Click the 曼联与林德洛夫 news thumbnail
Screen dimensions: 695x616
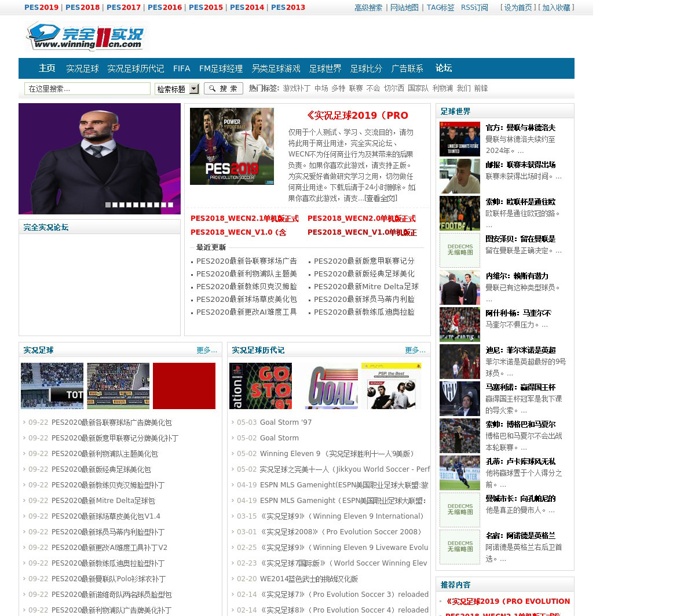point(460,139)
